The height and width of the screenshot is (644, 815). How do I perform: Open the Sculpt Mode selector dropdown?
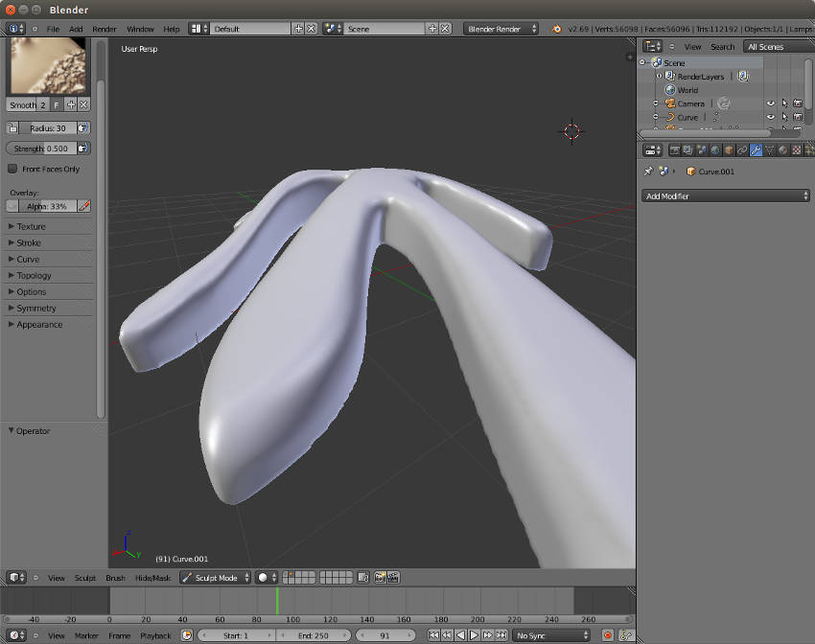pyautogui.click(x=215, y=578)
